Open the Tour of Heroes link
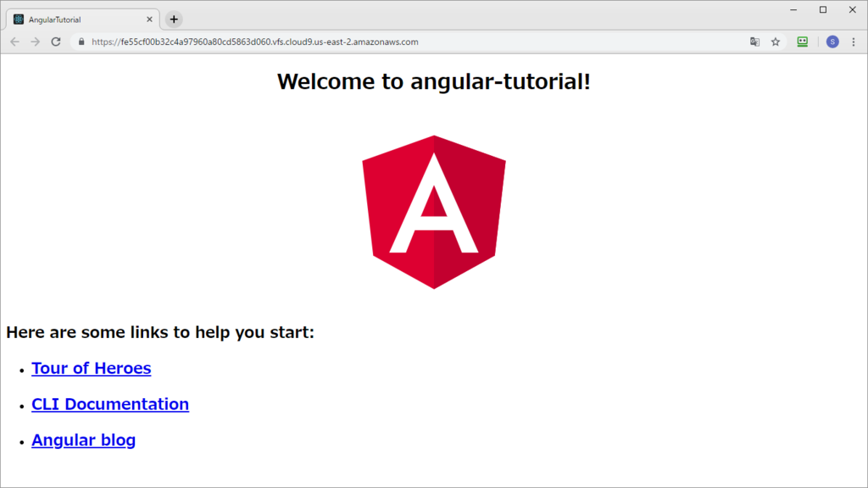This screenshot has width=868, height=488. (92, 368)
